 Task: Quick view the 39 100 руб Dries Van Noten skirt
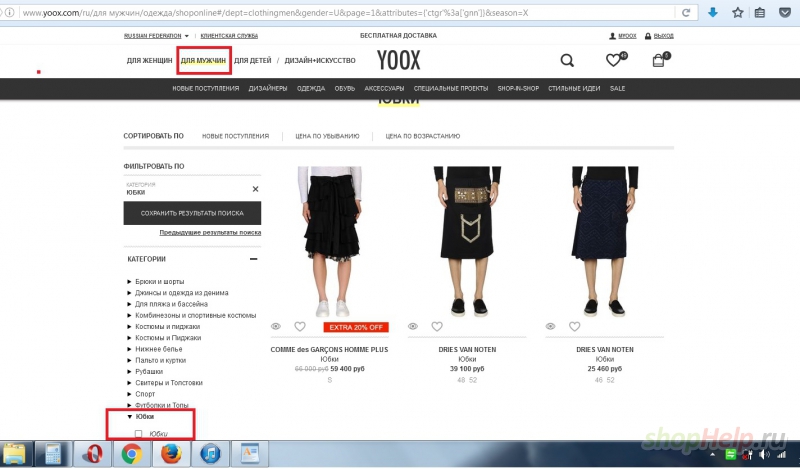click(x=413, y=326)
